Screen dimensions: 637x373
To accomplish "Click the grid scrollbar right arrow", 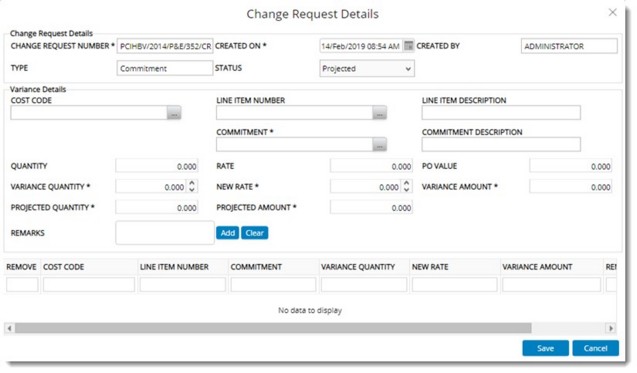I will coord(611,328).
